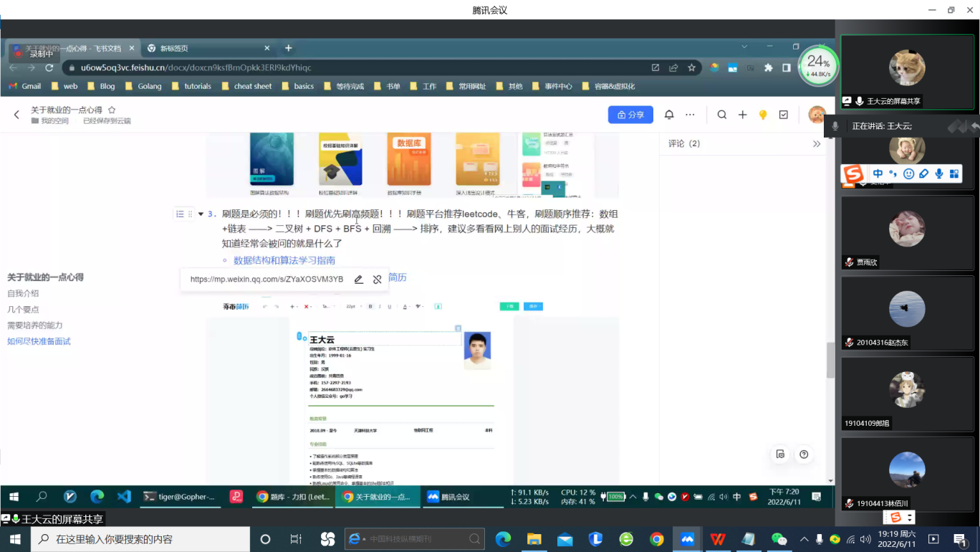This screenshot has width=980, height=552.
Task: Remove link with the unlink icon
Action: click(378, 280)
